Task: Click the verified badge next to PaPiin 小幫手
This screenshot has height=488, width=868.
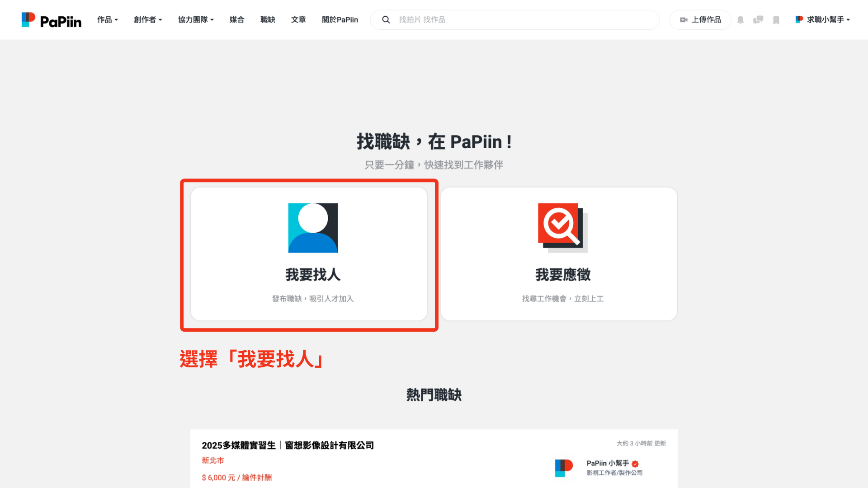Action: [635, 464]
